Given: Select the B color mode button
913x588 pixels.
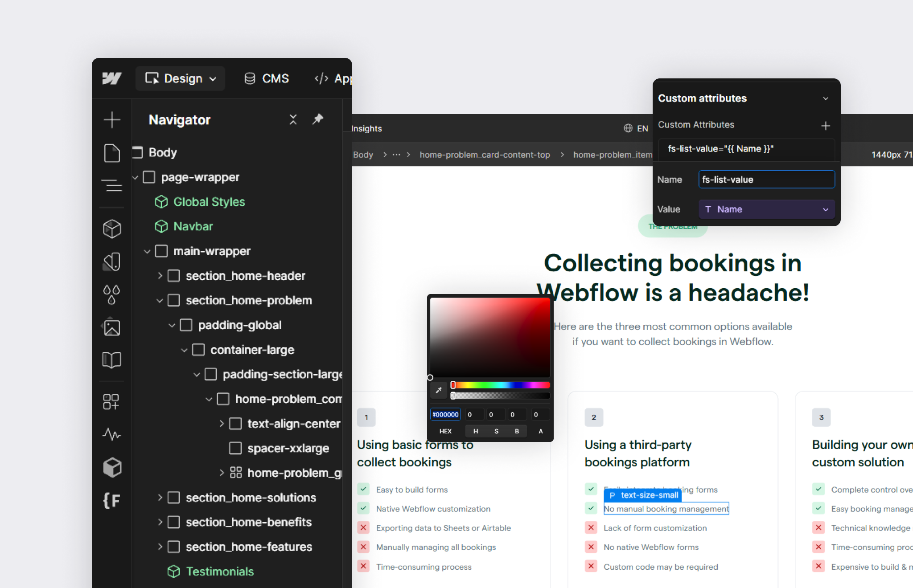Looking at the screenshot, I should (x=517, y=431).
